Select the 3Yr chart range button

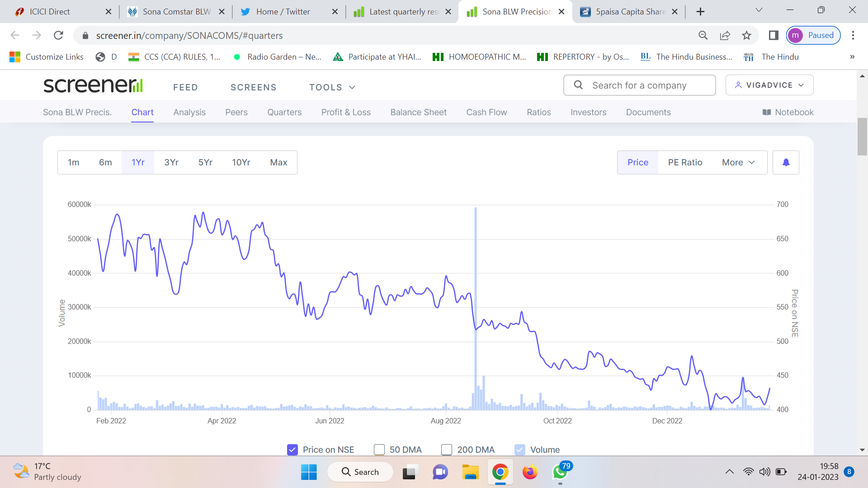(x=171, y=162)
